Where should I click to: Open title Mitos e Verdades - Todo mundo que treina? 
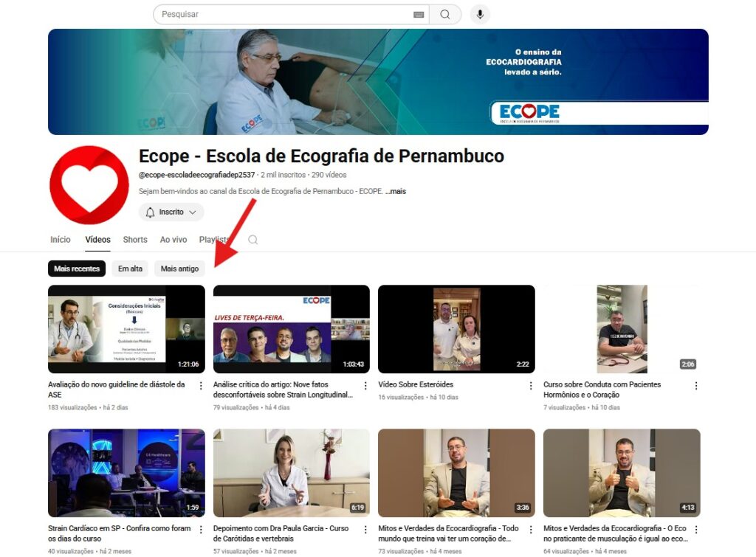[x=448, y=533]
